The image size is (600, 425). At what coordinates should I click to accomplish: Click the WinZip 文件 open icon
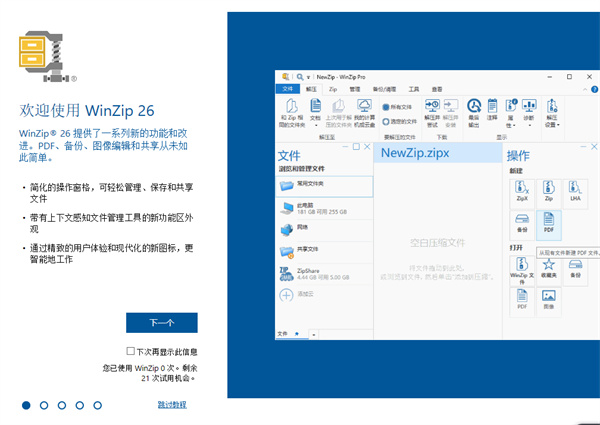tap(520, 267)
